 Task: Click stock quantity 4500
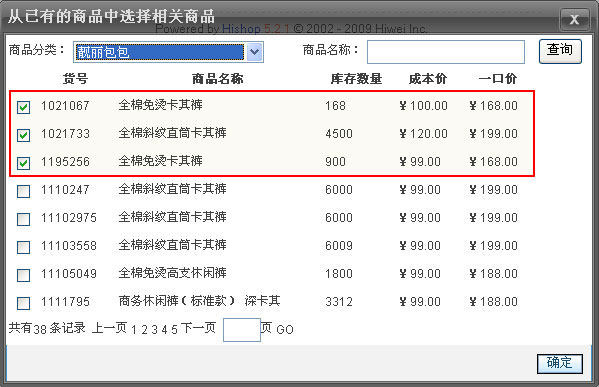coord(339,134)
